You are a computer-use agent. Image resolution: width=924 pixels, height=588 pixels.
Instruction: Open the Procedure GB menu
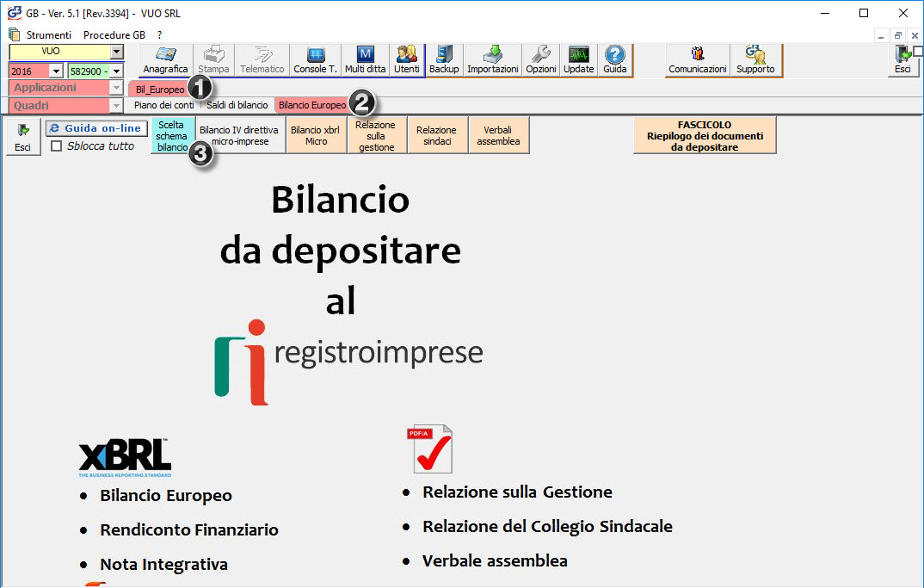coord(114,34)
